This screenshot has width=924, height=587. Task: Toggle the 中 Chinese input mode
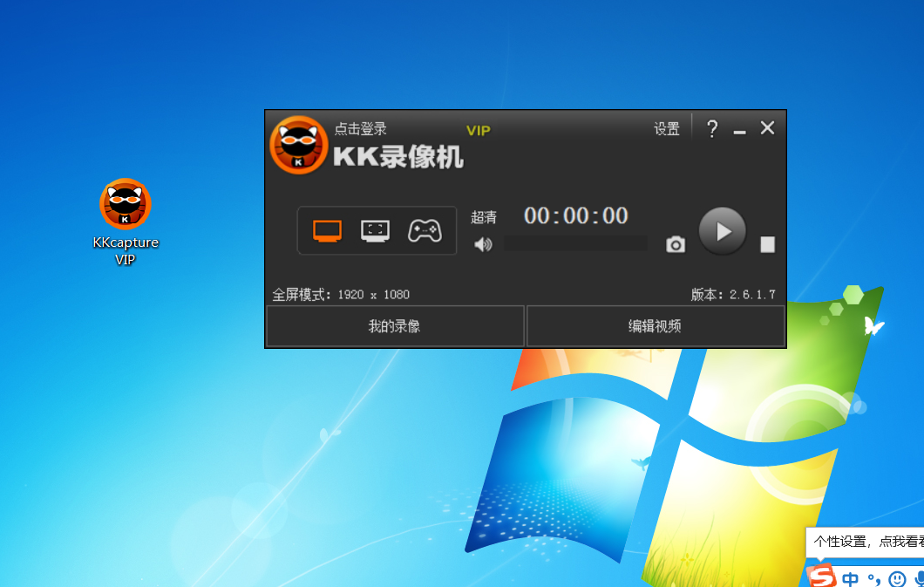click(x=850, y=579)
